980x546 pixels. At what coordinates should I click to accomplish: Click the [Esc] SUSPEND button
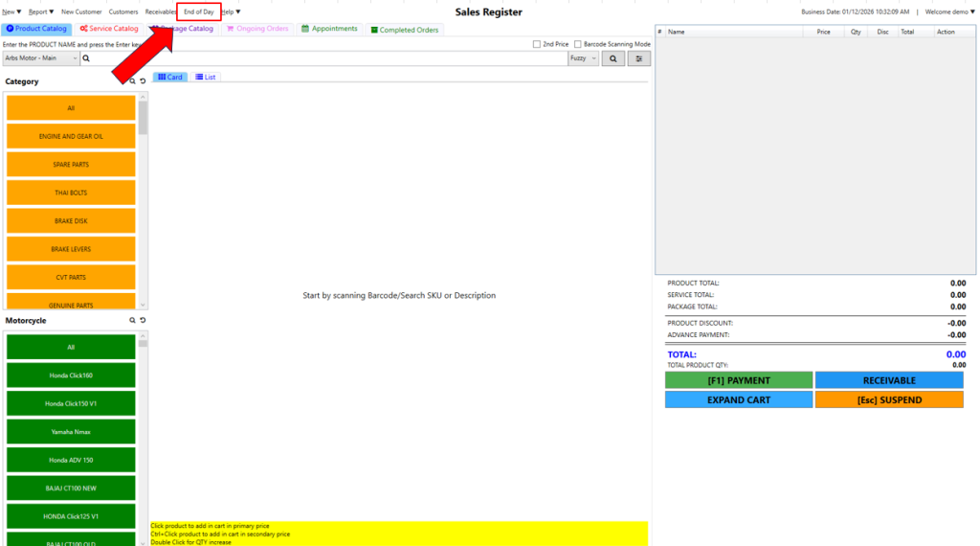(889, 399)
